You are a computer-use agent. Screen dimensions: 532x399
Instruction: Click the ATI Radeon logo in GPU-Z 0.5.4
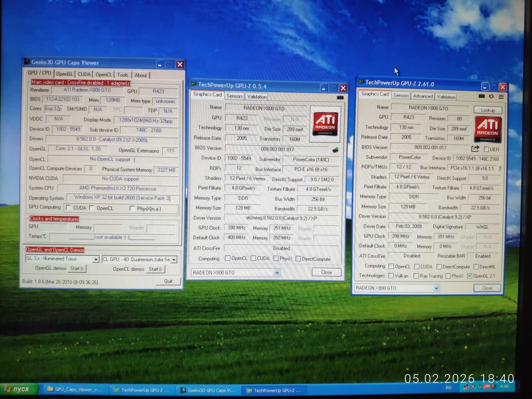[326, 124]
